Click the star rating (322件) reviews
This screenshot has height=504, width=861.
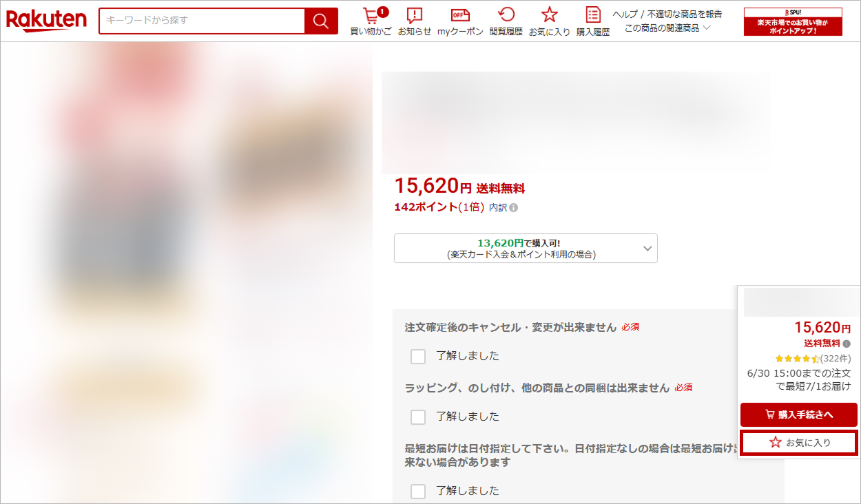coord(813,359)
